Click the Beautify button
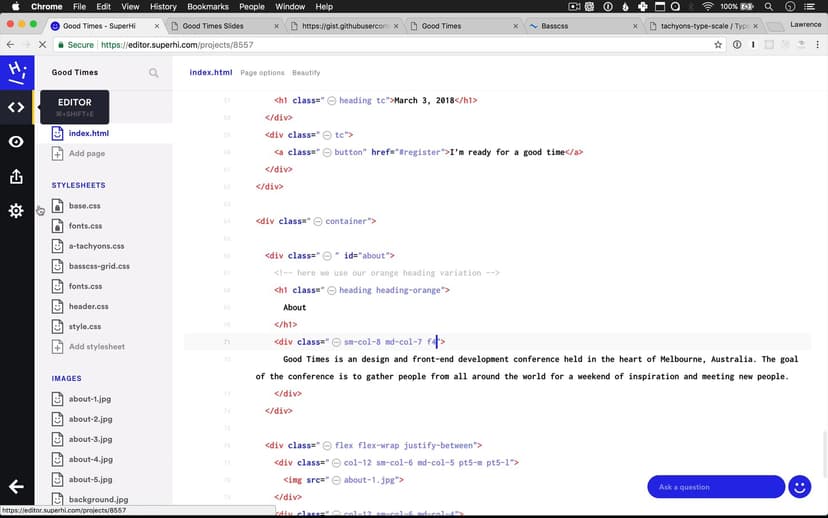 click(x=306, y=73)
